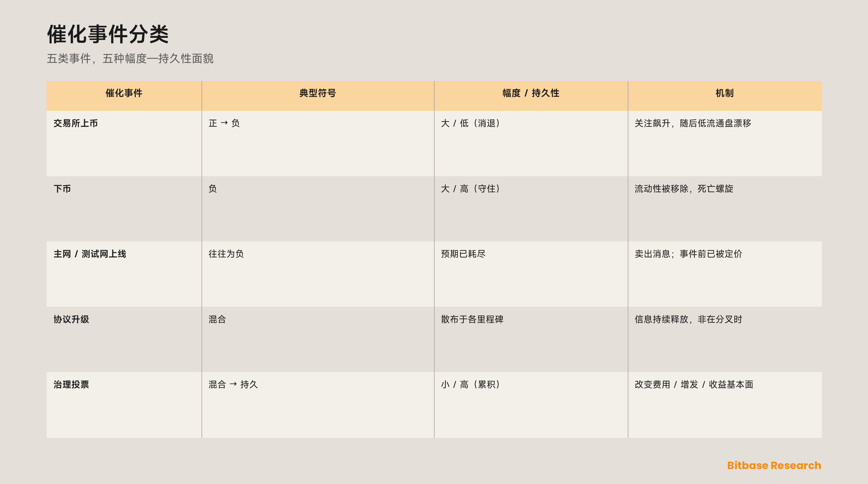Select the row label 主网 / 测试网上线
Viewport: 868px width, 484px height.
[x=90, y=254]
